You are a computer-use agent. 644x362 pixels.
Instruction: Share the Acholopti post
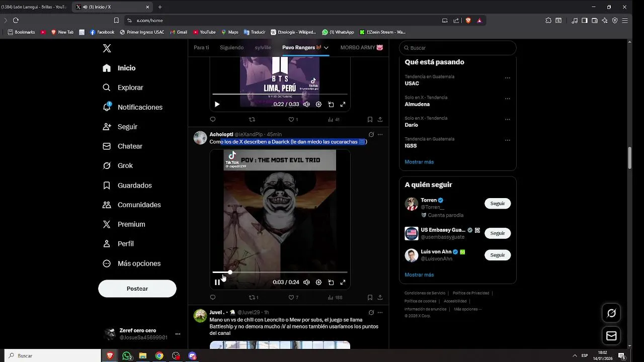click(380, 297)
